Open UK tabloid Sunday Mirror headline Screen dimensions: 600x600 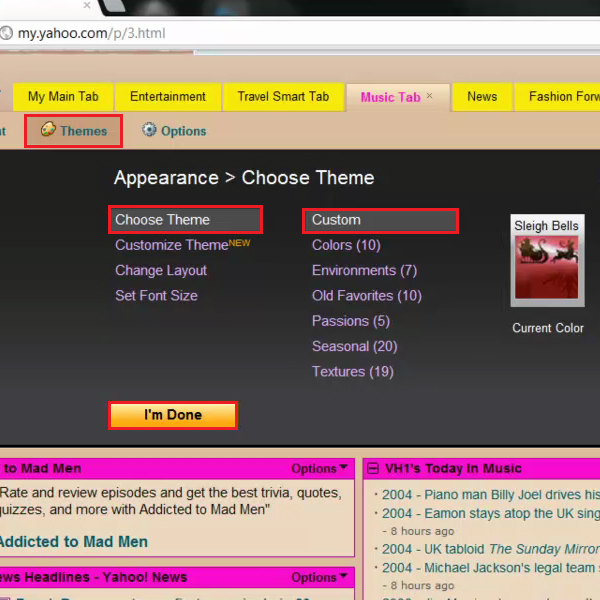click(x=491, y=549)
